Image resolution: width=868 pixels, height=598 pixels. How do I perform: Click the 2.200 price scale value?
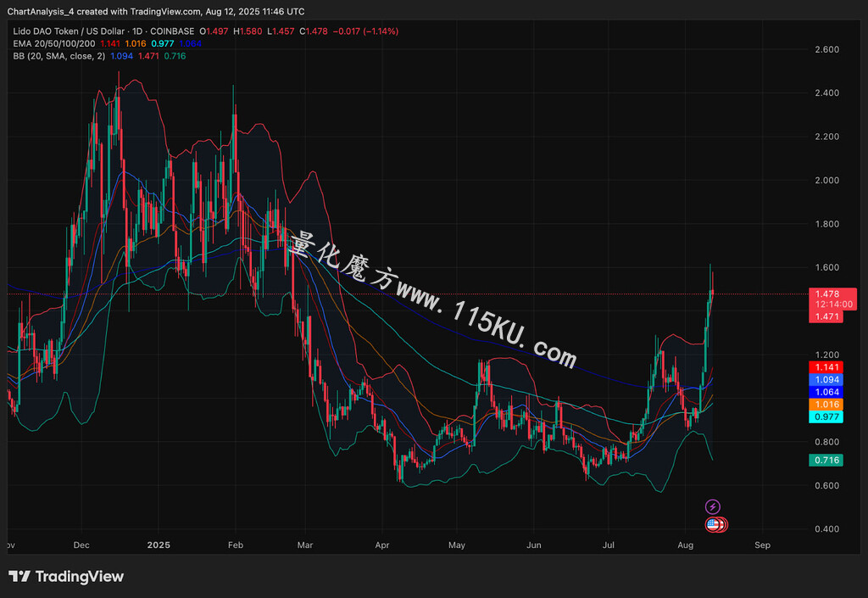tap(827, 137)
